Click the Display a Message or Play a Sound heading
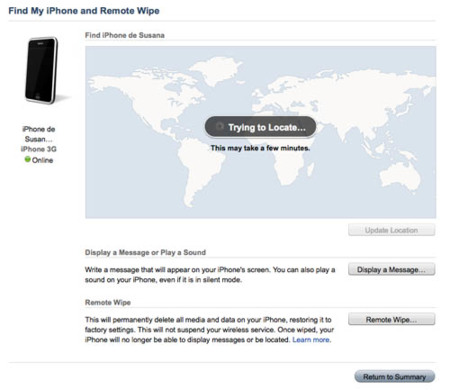450x390 pixels. (145, 252)
